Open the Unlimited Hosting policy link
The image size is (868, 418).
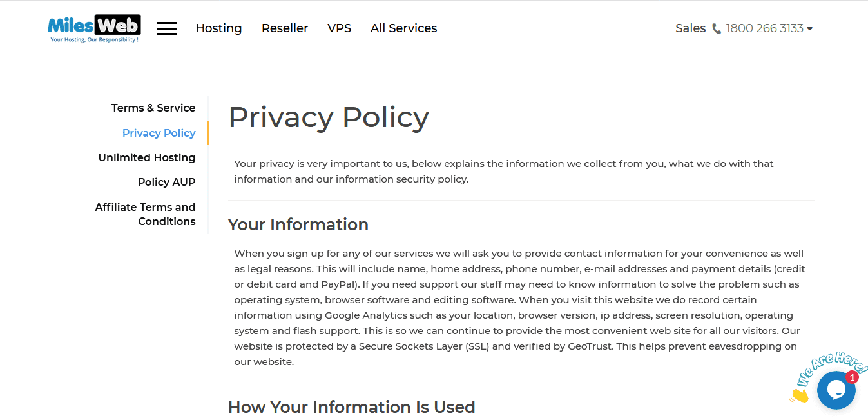pyautogui.click(x=147, y=157)
